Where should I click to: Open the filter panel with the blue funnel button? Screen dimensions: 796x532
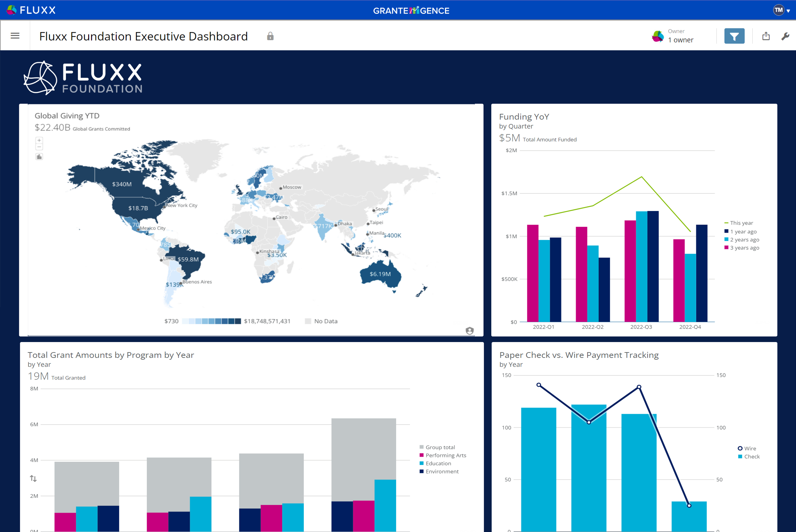click(x=735, y=35)
